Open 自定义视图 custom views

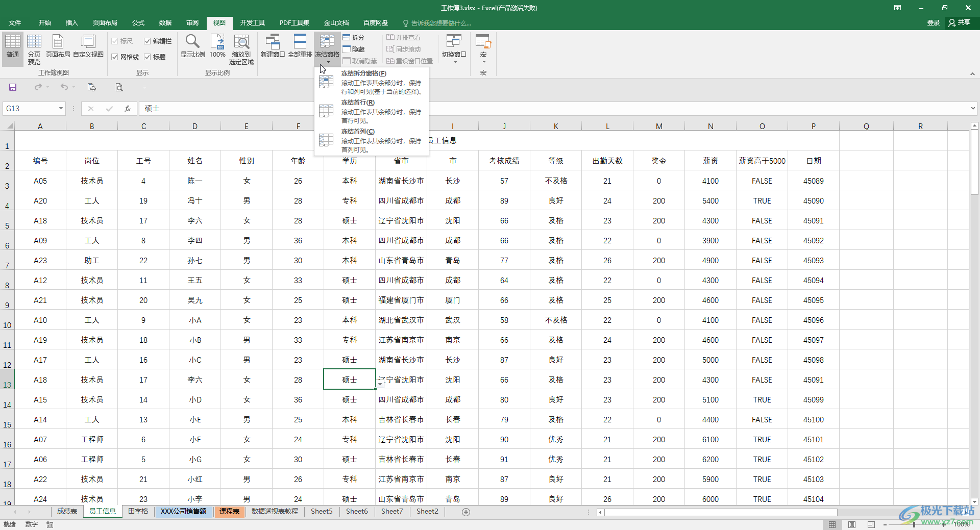[88, 46]
